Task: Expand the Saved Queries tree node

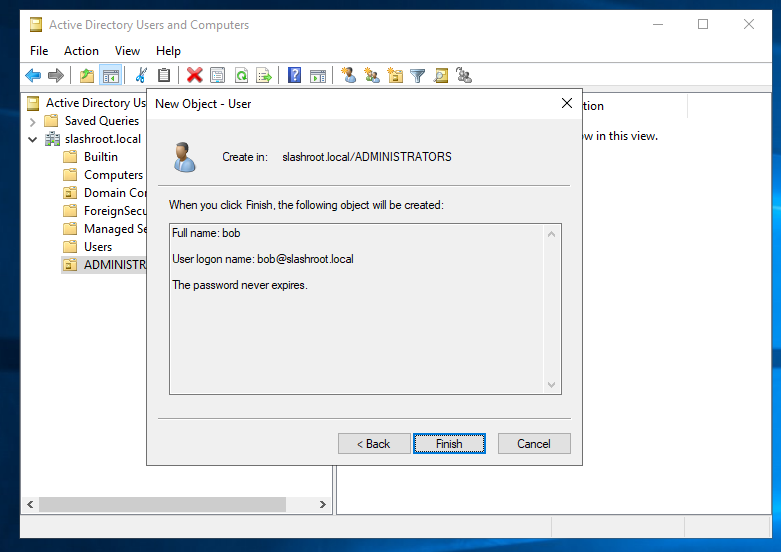Action: point(33,121)
